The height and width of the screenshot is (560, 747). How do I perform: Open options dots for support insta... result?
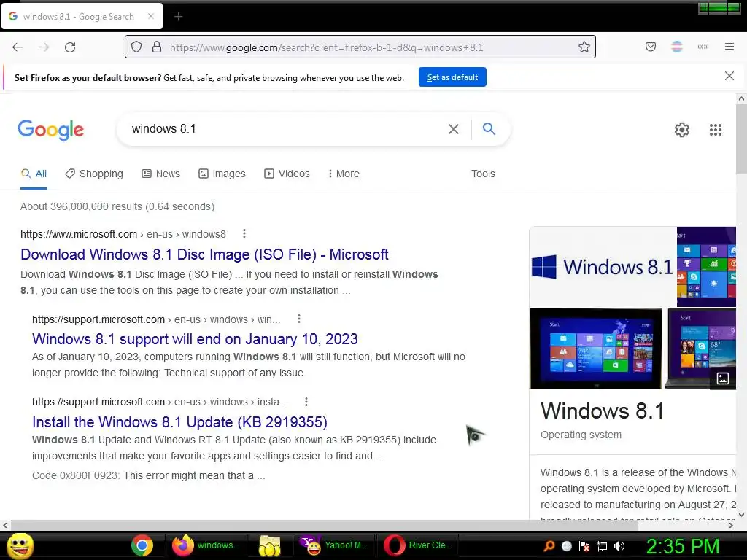pos(306,402)
